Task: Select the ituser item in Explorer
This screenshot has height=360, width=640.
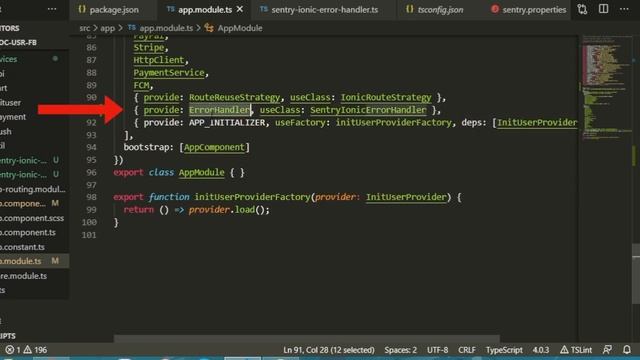Action: [x=34, y=102]
